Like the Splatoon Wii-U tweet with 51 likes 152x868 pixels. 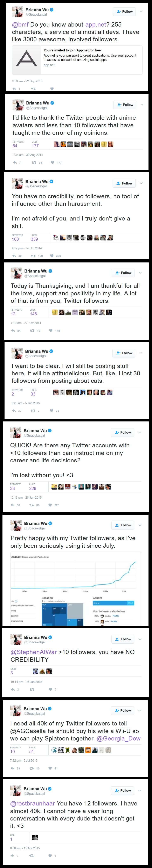tap(50, 769)
